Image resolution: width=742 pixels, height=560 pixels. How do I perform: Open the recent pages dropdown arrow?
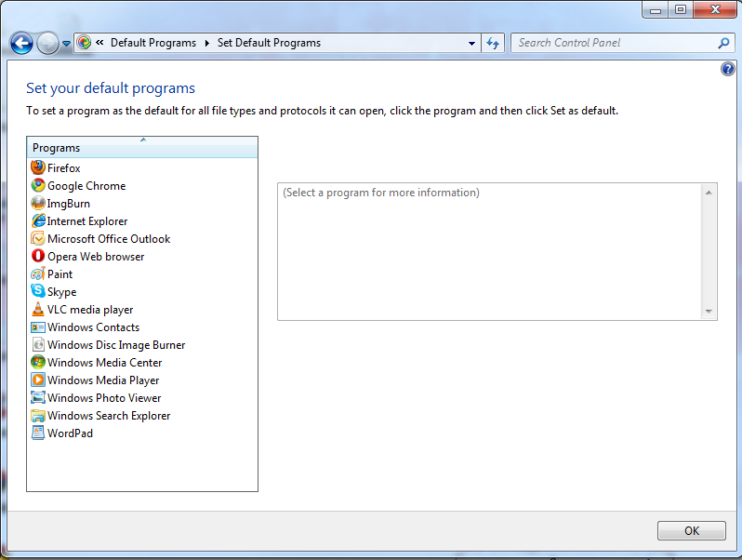pyautogui.click(x=66, y=44)
